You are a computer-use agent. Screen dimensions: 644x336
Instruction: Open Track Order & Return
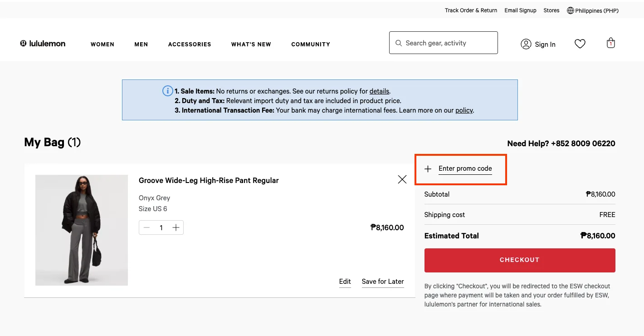471,10
